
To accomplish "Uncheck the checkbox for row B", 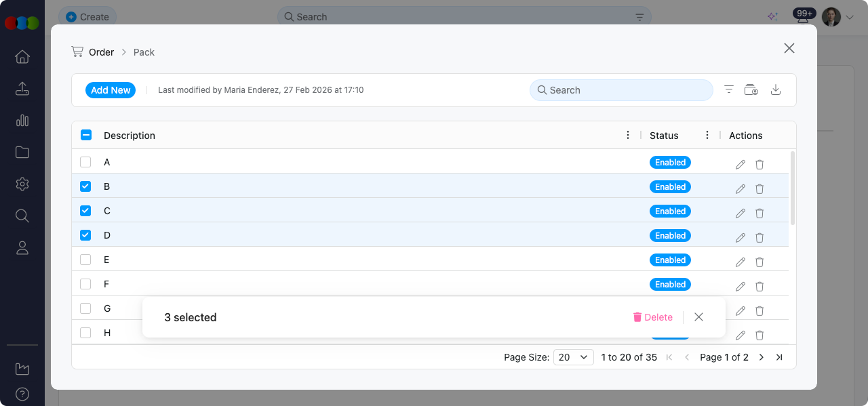I will 85,186.
